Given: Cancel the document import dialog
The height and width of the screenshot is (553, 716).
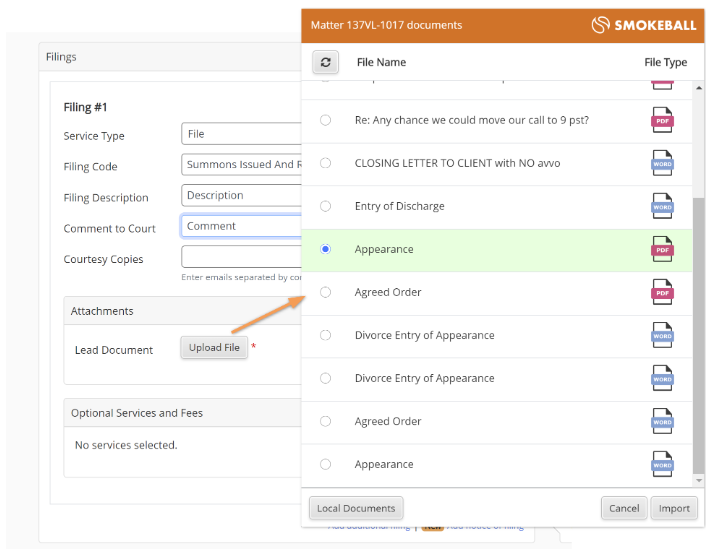Looking at the screenshot, I should coord(624,508).
